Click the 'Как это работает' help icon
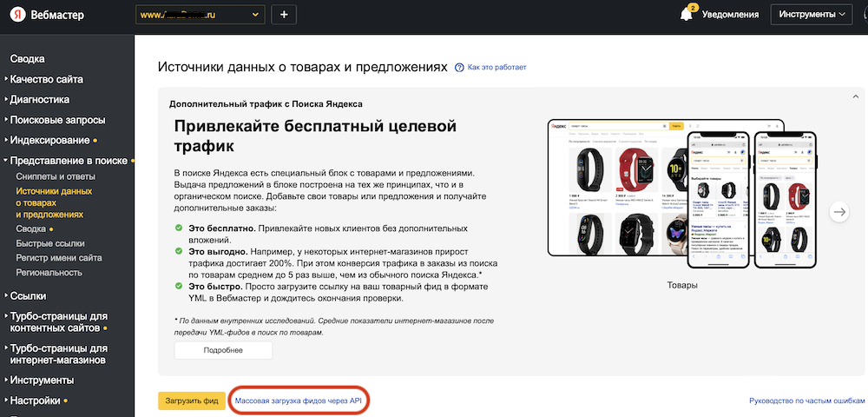The image size is (868, 417). (x=459, y=67)
